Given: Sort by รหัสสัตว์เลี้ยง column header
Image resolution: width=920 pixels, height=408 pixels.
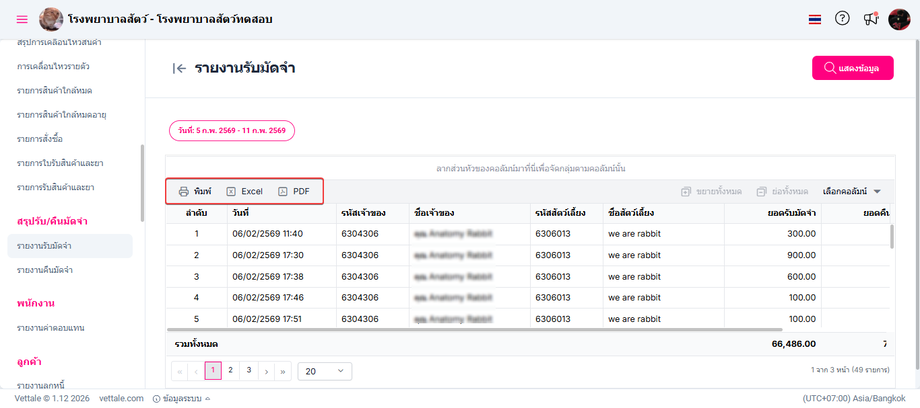Looking at the screenshot, I should pyautogui.click(x=567, y=213).
